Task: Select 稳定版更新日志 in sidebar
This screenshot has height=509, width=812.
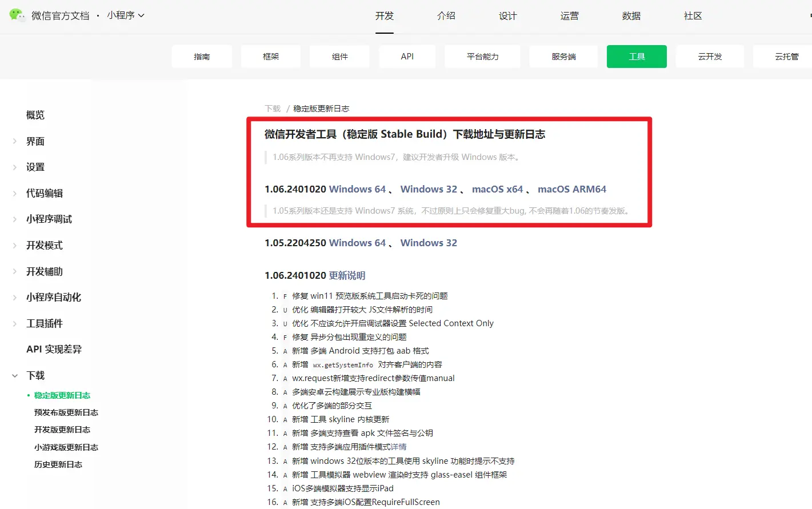Action: [62, 395]
